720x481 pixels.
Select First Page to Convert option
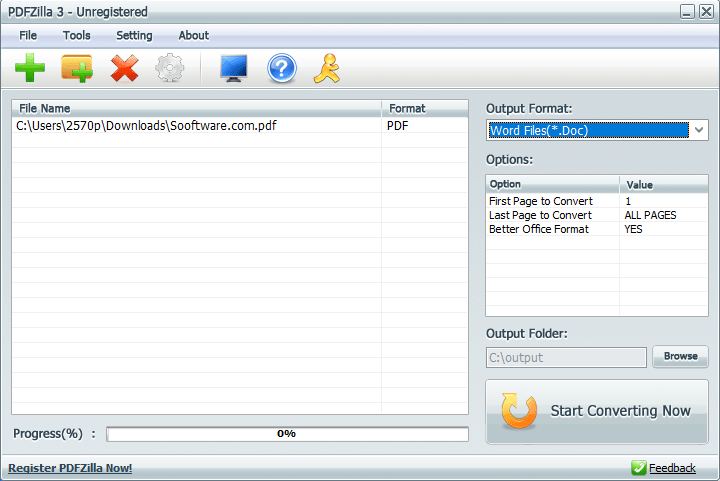click(x=540, y=201)
